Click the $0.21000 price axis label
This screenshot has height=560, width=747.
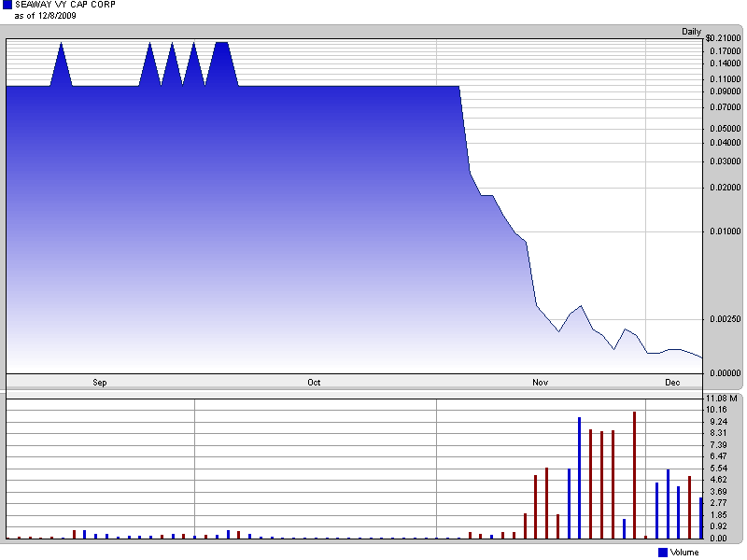723,38
